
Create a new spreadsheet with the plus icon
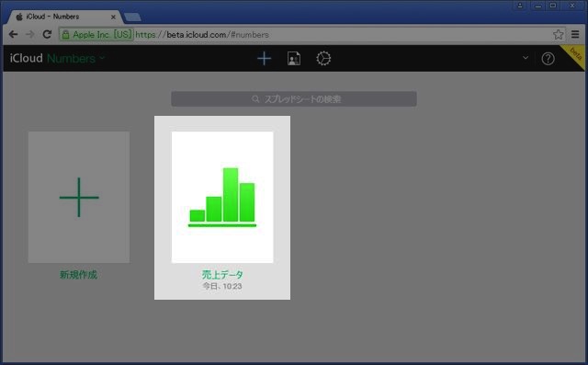pos(264,59)
